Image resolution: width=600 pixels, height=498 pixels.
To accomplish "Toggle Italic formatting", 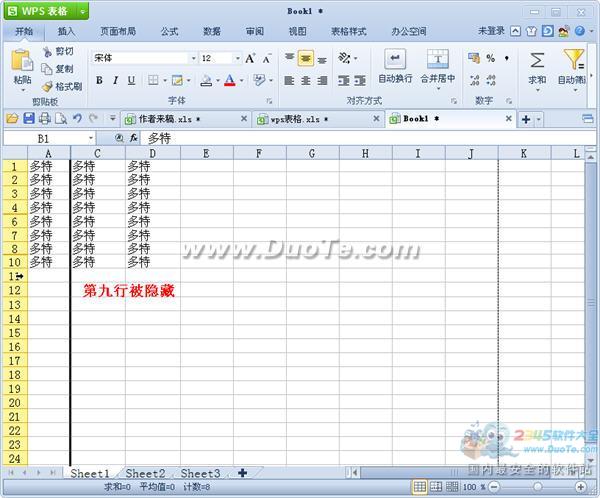I will coord(115,80).
